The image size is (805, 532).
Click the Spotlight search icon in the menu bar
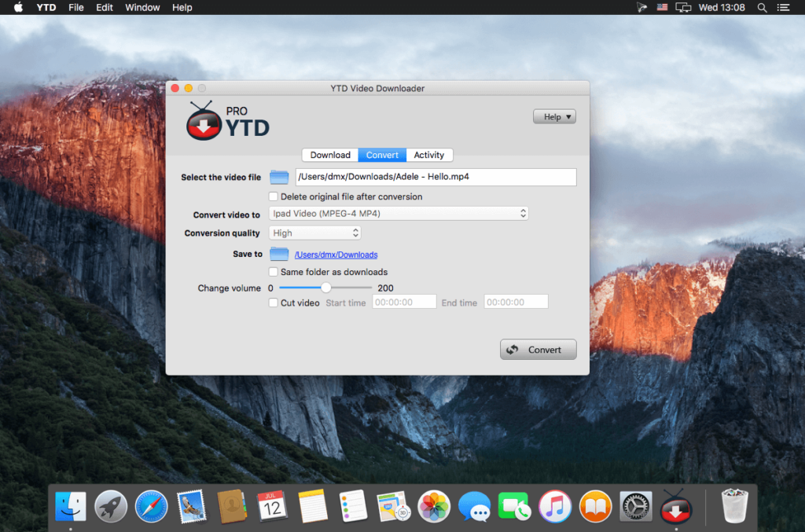coord(761,7)
